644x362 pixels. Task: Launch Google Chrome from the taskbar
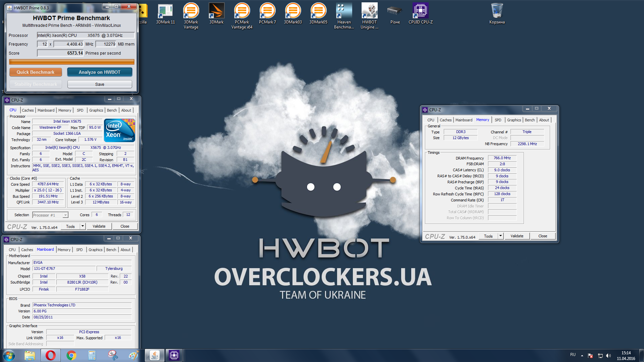[x=71, y=355]
